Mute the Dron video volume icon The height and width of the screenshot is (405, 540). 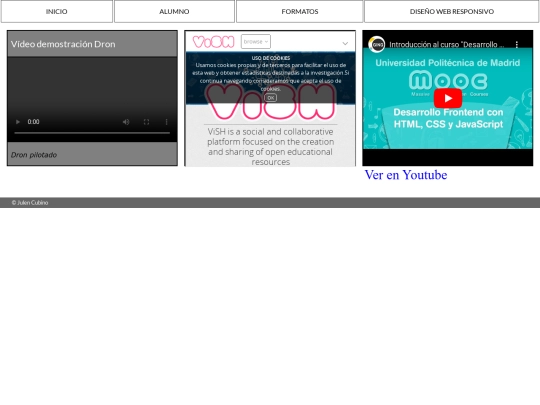point(126,122)
